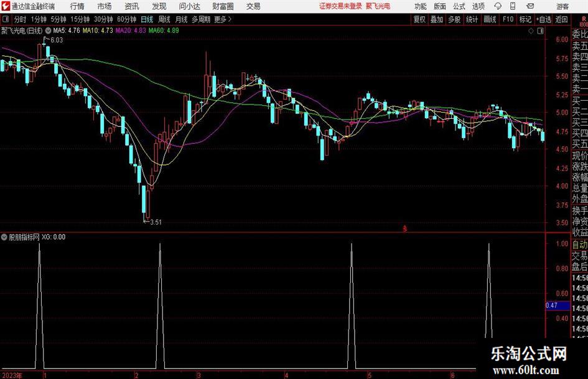This screenshot has height=379, width=588.
Task: Open the 多周期 multi-period view
Action: pyautogui.click(x=201, y=19)
